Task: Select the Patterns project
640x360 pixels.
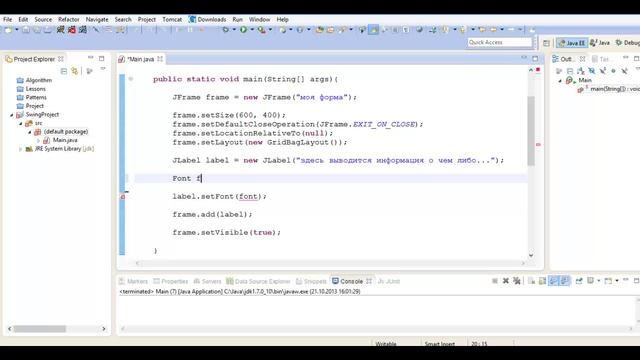Action: 31,98
